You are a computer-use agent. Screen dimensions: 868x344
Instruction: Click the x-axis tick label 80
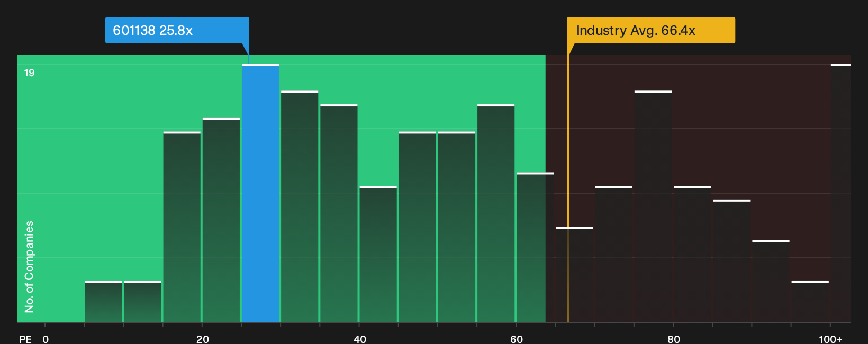pyautogui.click(x=673, y=339)
